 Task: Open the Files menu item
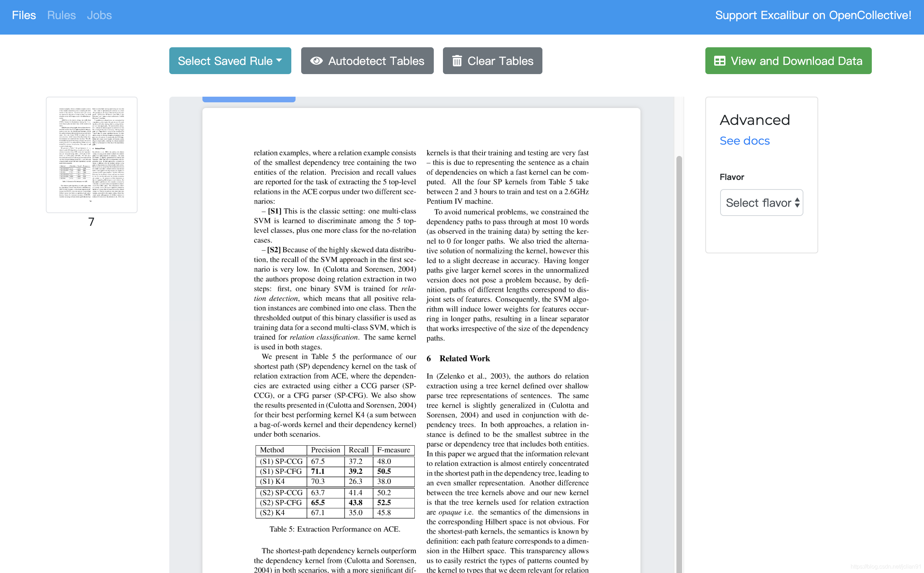pos(24,15)
